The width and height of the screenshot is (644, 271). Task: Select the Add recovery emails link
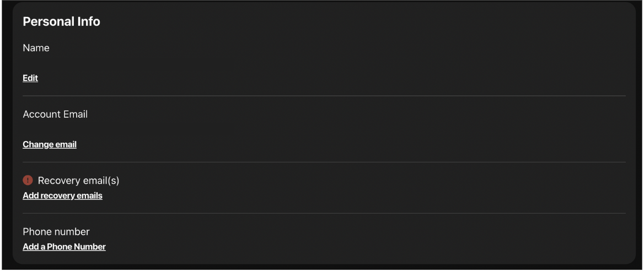pos(62,196)
